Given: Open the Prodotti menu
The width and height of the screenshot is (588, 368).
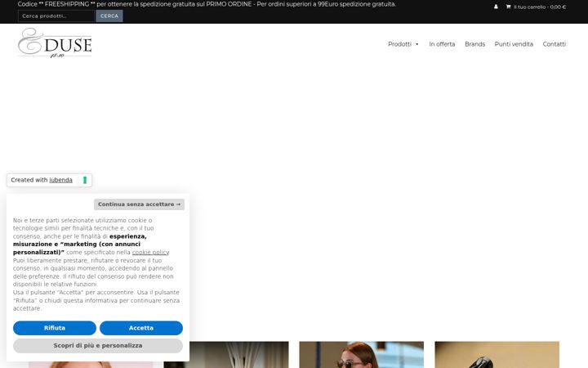Looking at the screenshot, I should [399, 44].
